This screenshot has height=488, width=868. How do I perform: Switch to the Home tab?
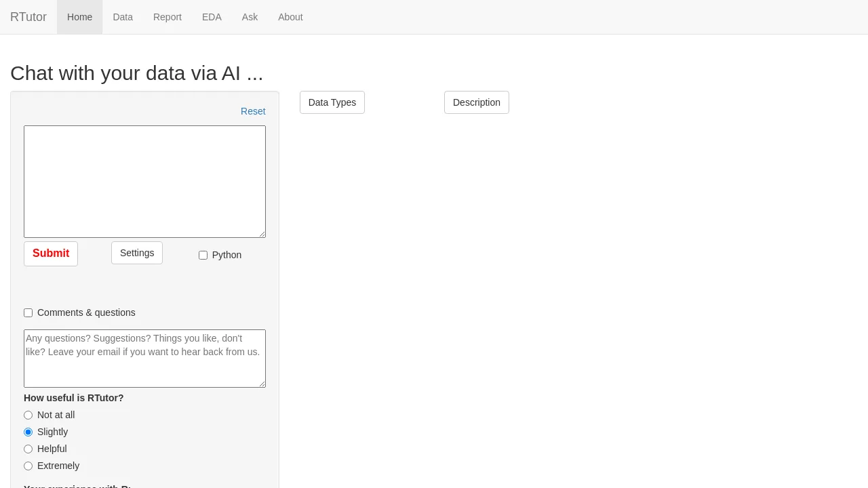[79, 17]
